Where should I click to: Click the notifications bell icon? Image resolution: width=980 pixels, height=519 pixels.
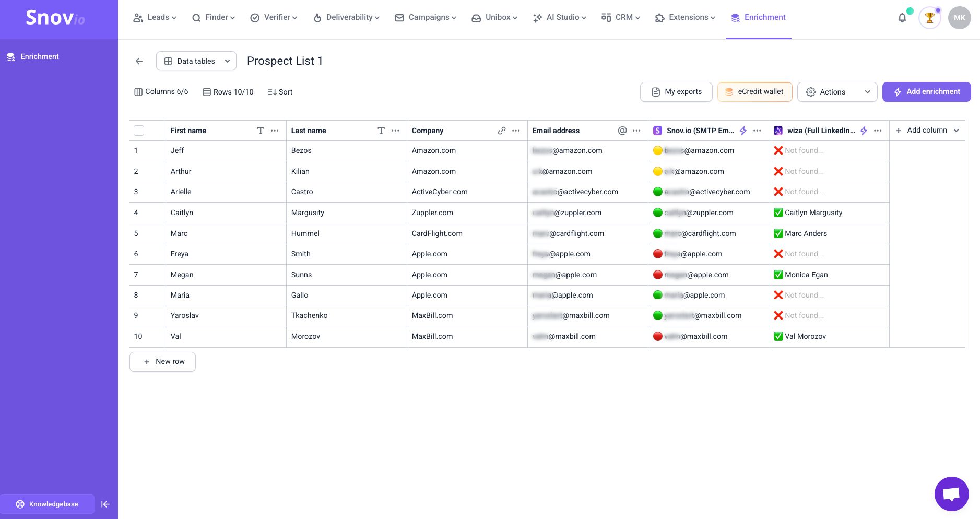[902, 18]
